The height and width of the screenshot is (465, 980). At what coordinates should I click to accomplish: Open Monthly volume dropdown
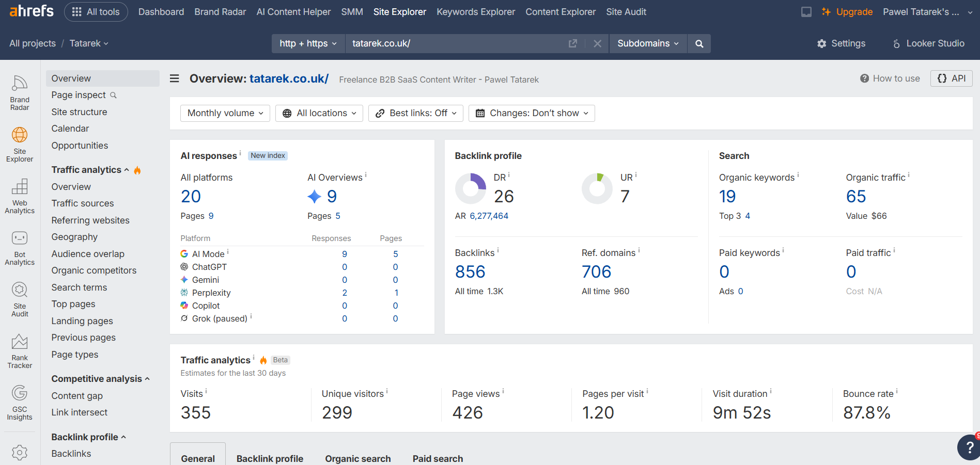click(225, 113)
